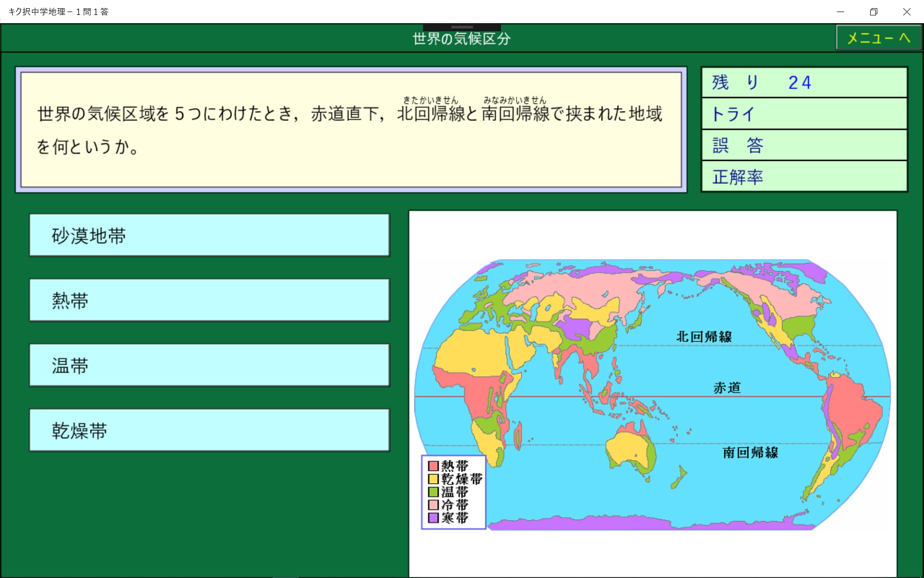Select the answer 砂漠地帯
This screenshot has width=924, height=578.
coord(209,235)
